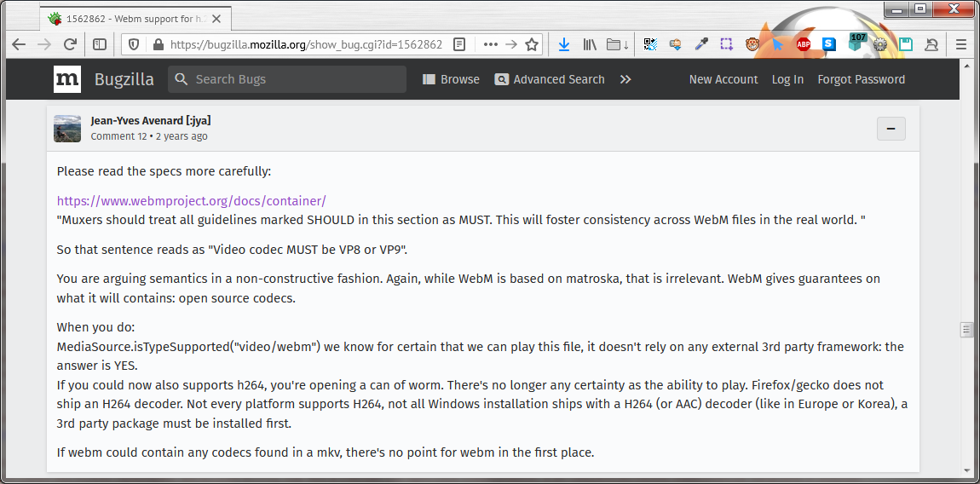
Task: Close the 1562862 Webm support tab
Action: pos(216,19)
